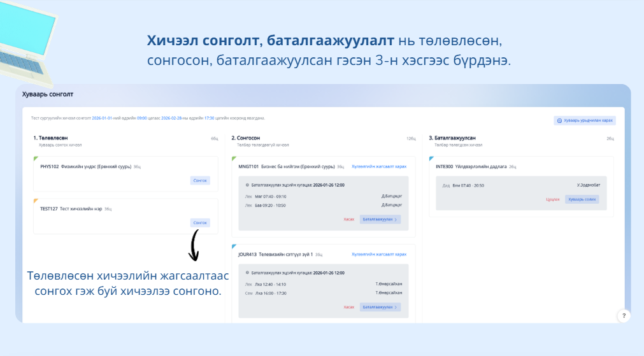Click orange corner marker on TEST127 card
The image size is (644, 356).
tap(36, 201)
